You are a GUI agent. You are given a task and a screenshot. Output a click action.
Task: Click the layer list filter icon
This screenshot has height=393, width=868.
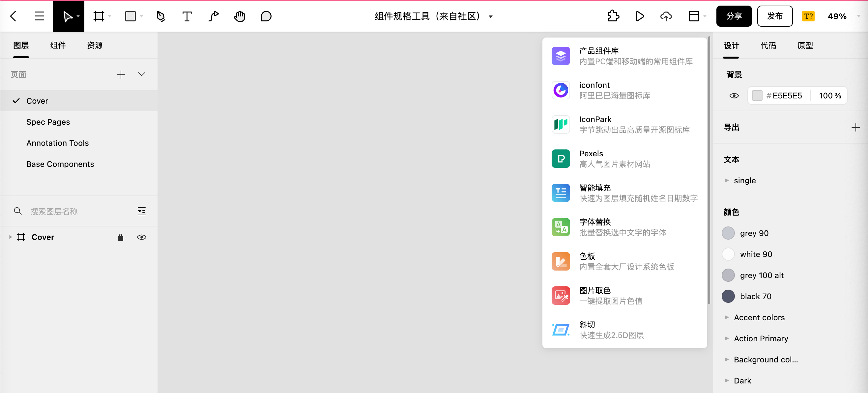coord(141,211)
